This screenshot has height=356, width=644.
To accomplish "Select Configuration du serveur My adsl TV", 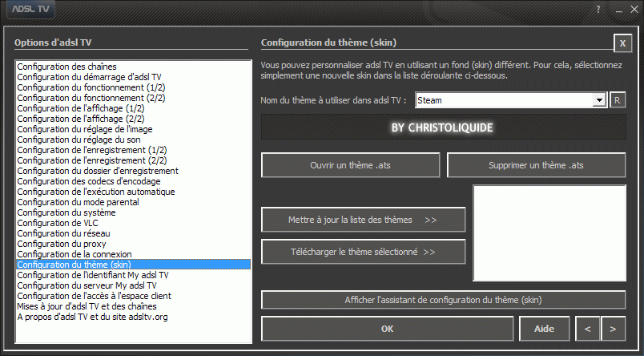I will point(133,285).
